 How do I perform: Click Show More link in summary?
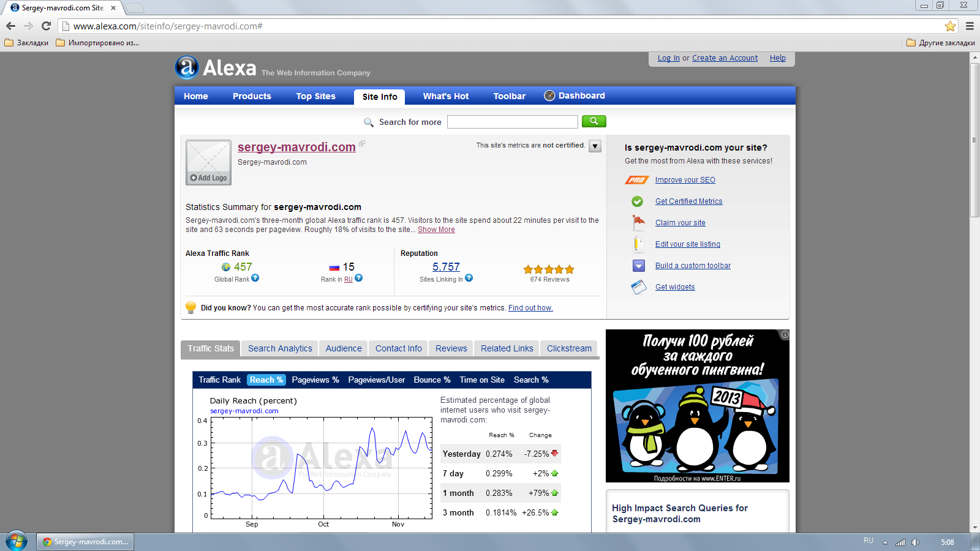[x=436, y=230]
